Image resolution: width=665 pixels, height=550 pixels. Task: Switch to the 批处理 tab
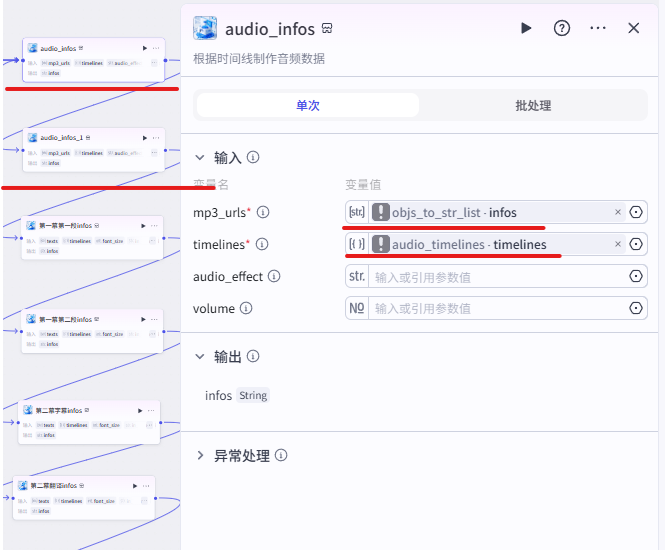click(x=533, y=105)
